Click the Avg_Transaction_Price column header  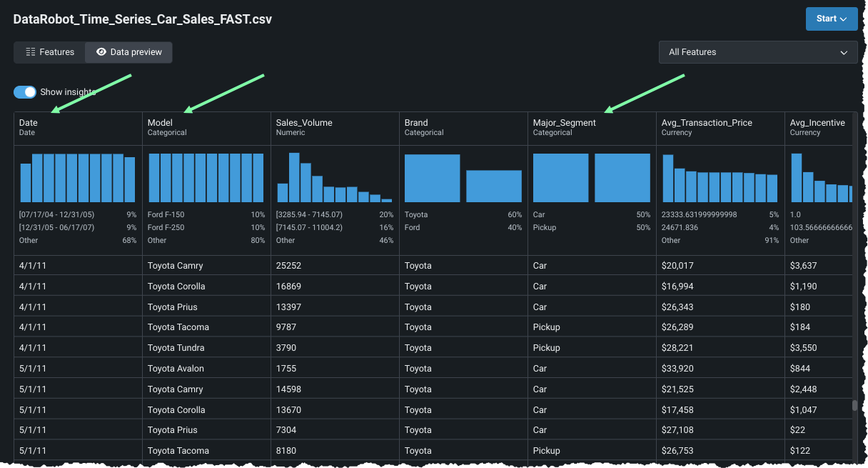707,123
